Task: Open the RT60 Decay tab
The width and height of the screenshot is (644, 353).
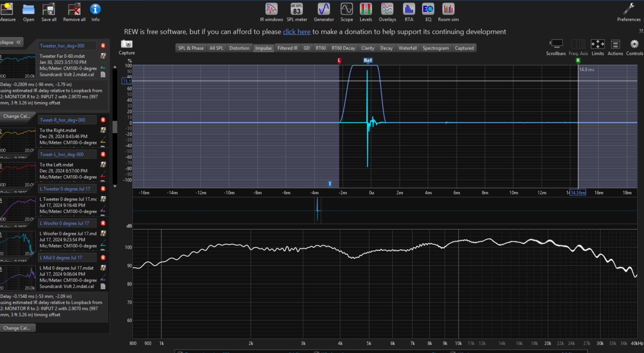Action: [x=343, y=48]
